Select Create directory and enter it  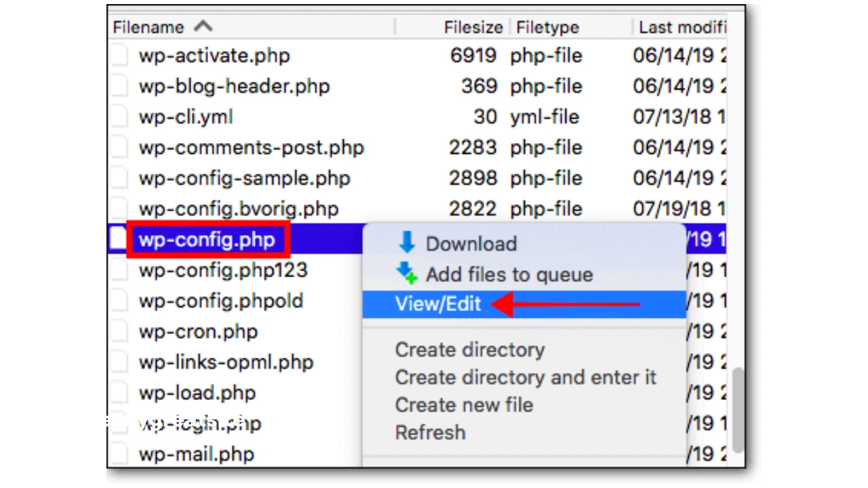pyautogui.click(x=526, y=378)
